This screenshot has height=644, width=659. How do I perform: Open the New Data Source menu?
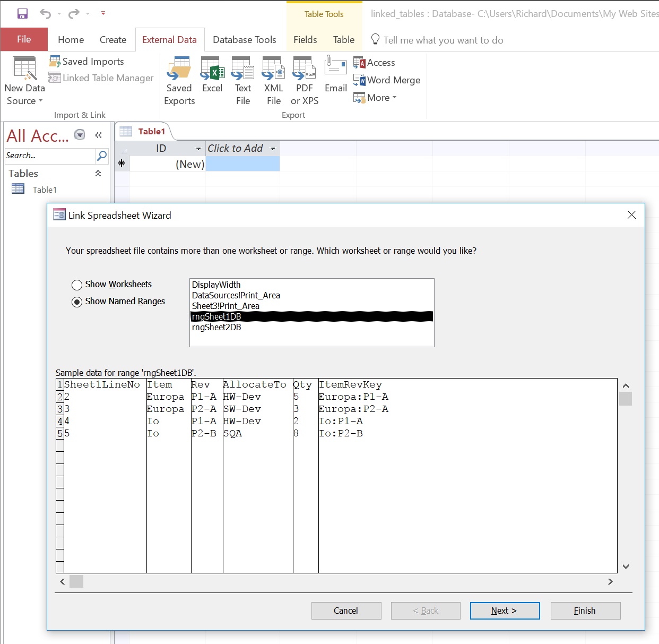(x=24, y=81)
